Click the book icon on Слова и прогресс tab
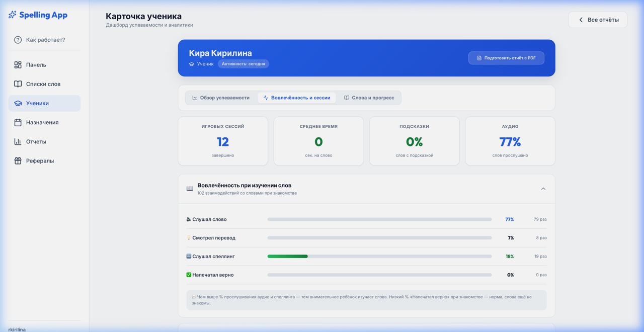Viewport: 644px width, 332px height. (x=347, y=98)
